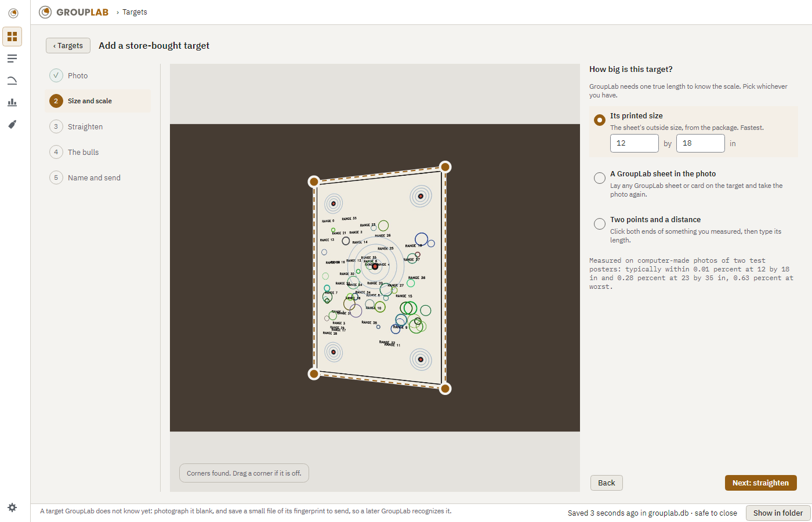Click the checkmark icon of the Photo step
812x522 pixels.
click(x=56, y=75)
